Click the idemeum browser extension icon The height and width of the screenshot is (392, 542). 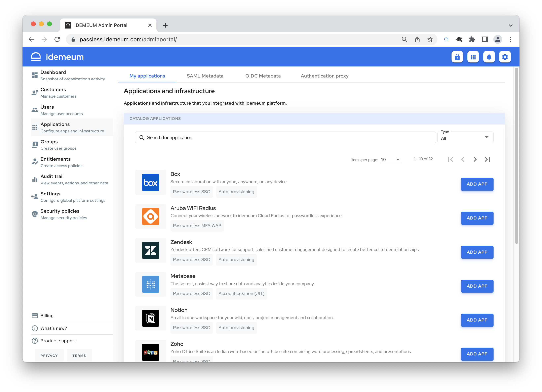pyautogui.click(x=446, y=39)
